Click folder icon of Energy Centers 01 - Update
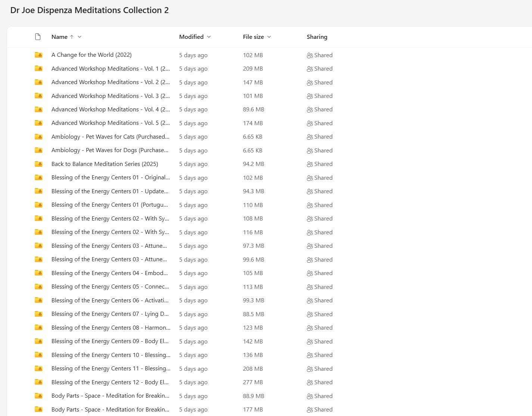 [38, 191]
